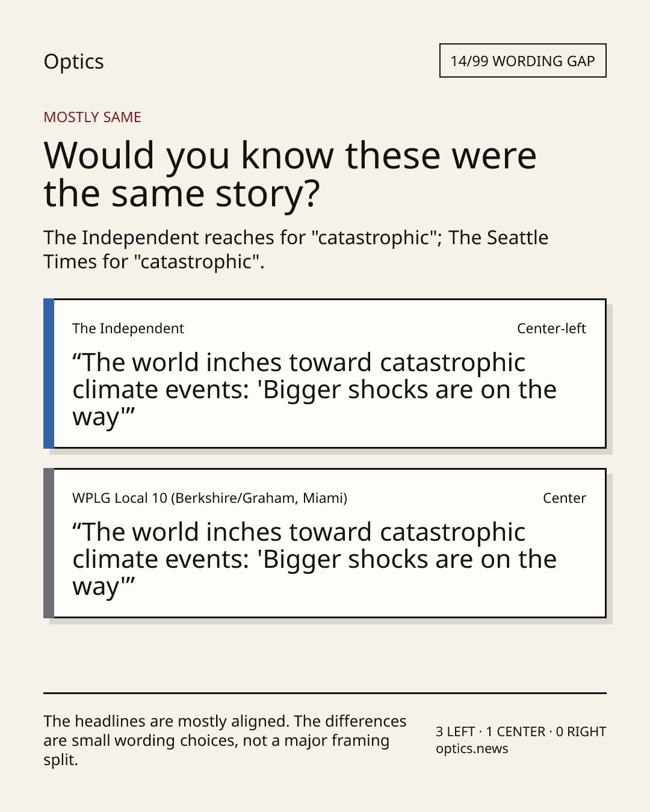
Task: Click the 1 CENTER coverage count
Action: (x=516, y=732)
